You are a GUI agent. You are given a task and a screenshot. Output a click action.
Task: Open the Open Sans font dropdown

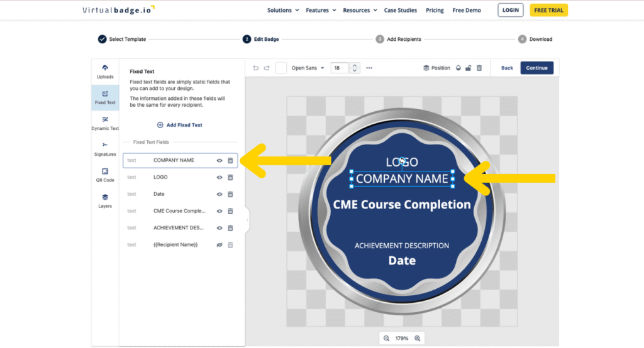(x=308, y=68)
